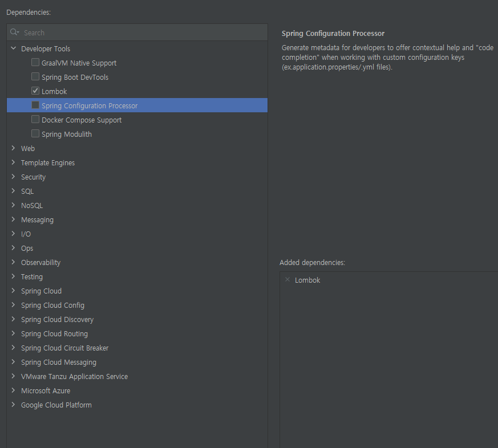Expand the Google Cloud Platform category
The image size is (498, 448).
tap(13, 405)
